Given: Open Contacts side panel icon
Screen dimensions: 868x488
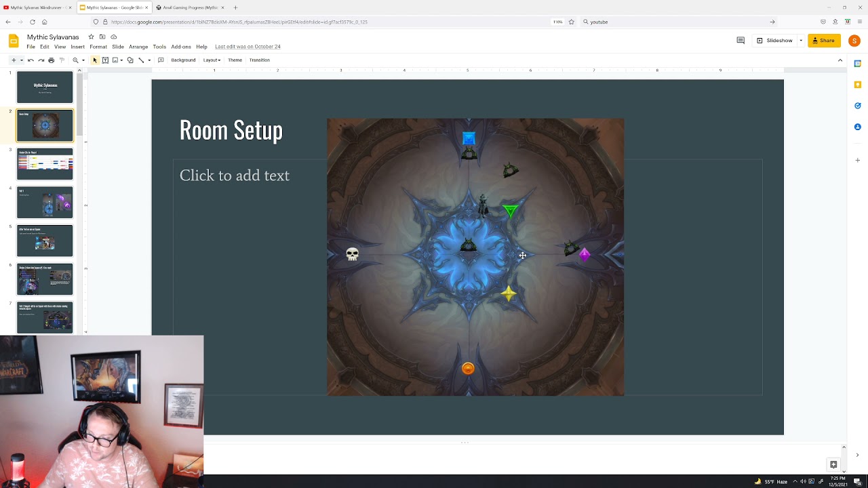Looking at the screenshot, I should [858, 127].
